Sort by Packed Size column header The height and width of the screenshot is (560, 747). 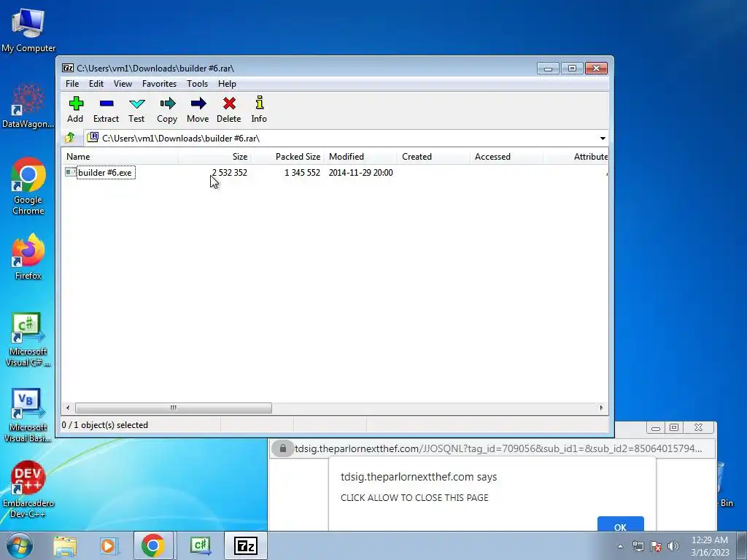coord(287,157)
